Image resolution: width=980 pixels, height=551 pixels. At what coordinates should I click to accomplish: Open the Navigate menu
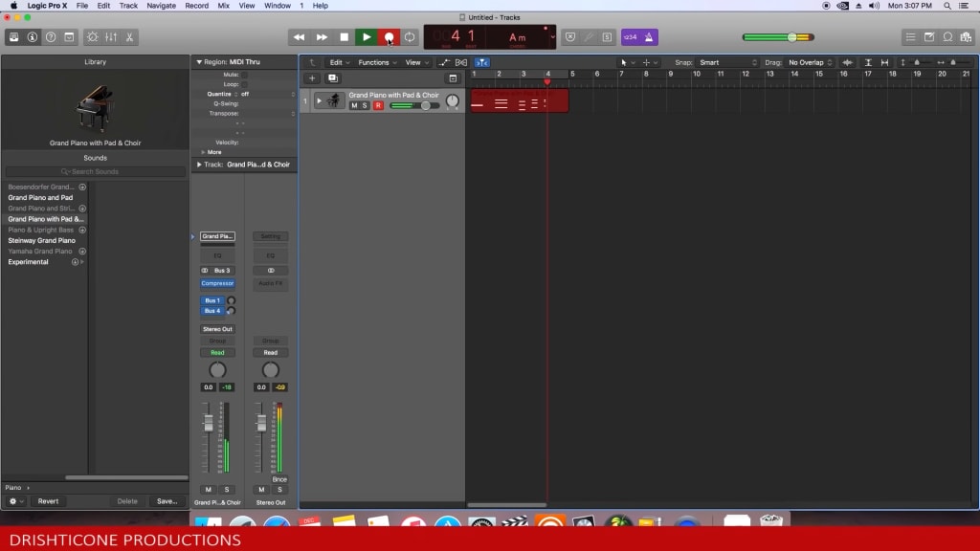[161, 6]
